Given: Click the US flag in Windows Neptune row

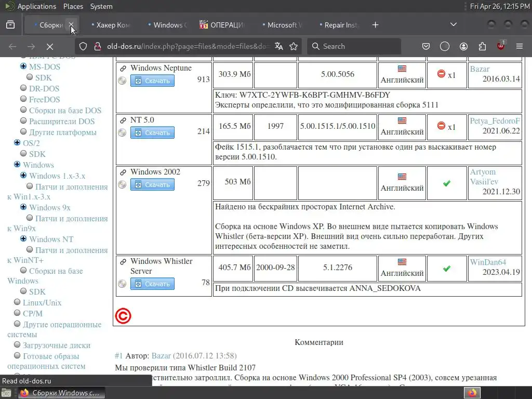Looking at the screenshot, I should pyautogui.click(x=402, y=69).
